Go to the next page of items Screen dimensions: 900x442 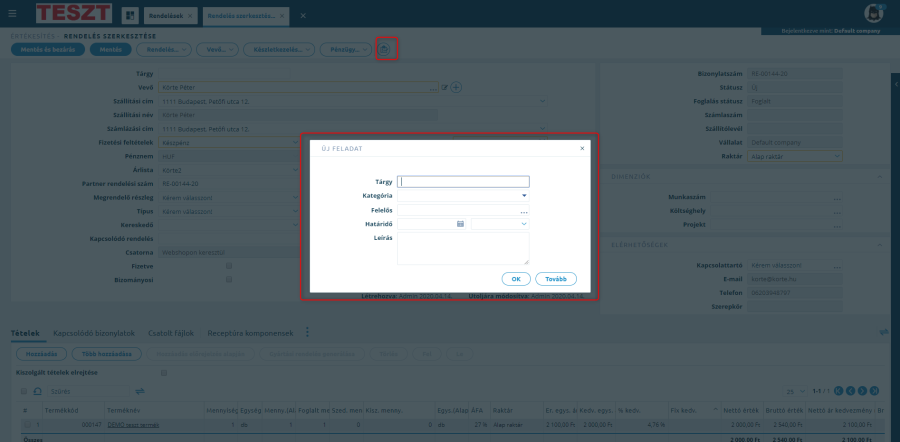(x=862, y=391)
